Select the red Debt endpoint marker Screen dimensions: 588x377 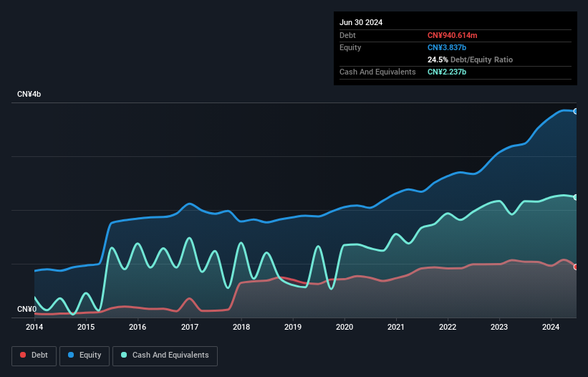tap(576, 267)
